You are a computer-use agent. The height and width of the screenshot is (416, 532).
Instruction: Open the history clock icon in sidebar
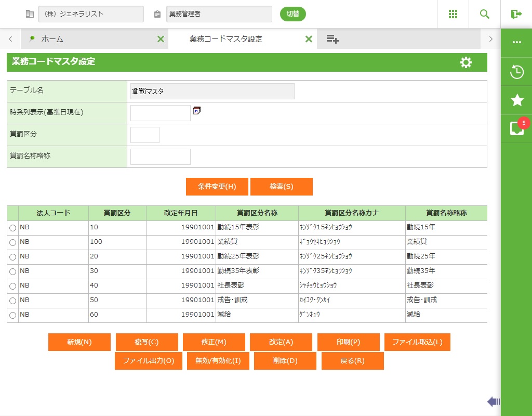click(x=516, y=72)
